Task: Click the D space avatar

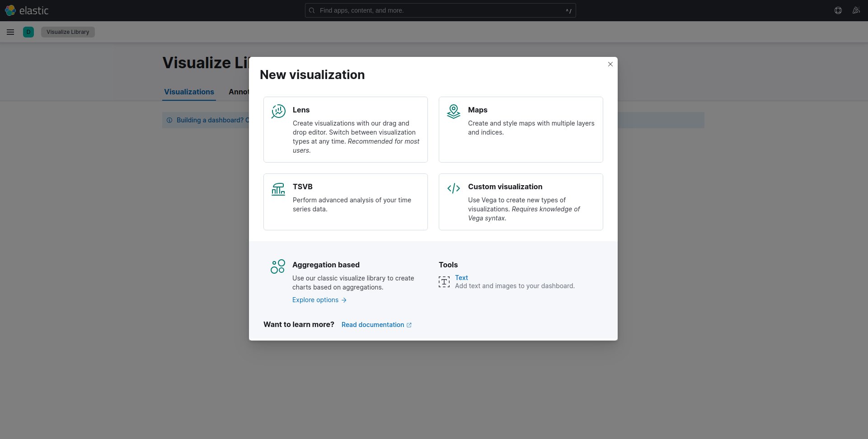Action: click(x=28, y=32)
